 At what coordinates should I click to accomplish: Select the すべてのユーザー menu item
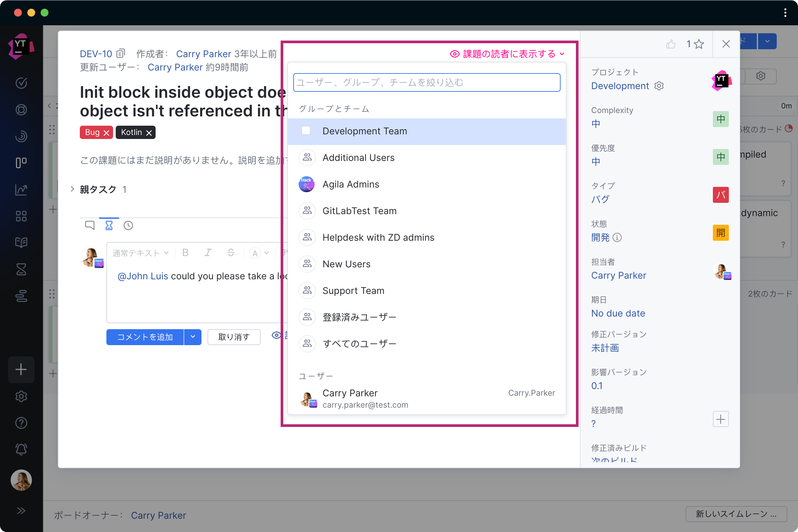point(359,343)
